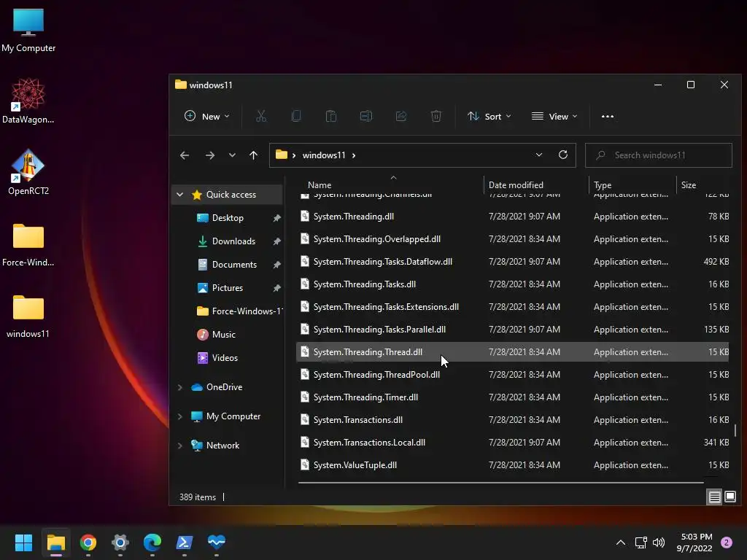Select the OpenRCT2 desktop shortcut

point(28,172)
